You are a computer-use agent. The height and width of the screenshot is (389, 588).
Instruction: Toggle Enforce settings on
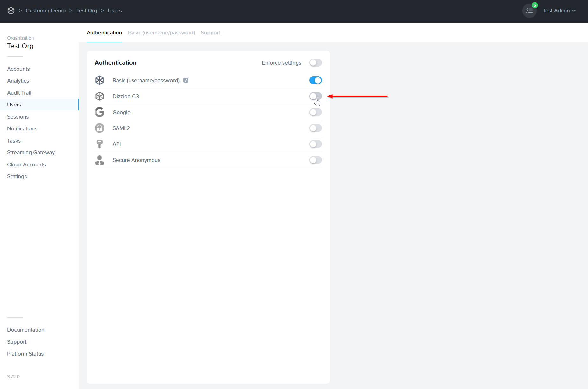[315, 62]
